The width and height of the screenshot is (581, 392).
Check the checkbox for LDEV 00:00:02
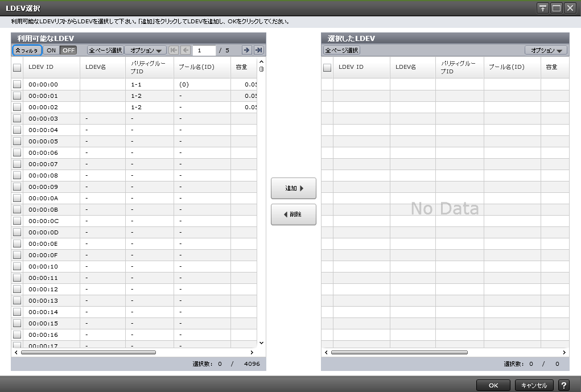click(x=16, y=107)
